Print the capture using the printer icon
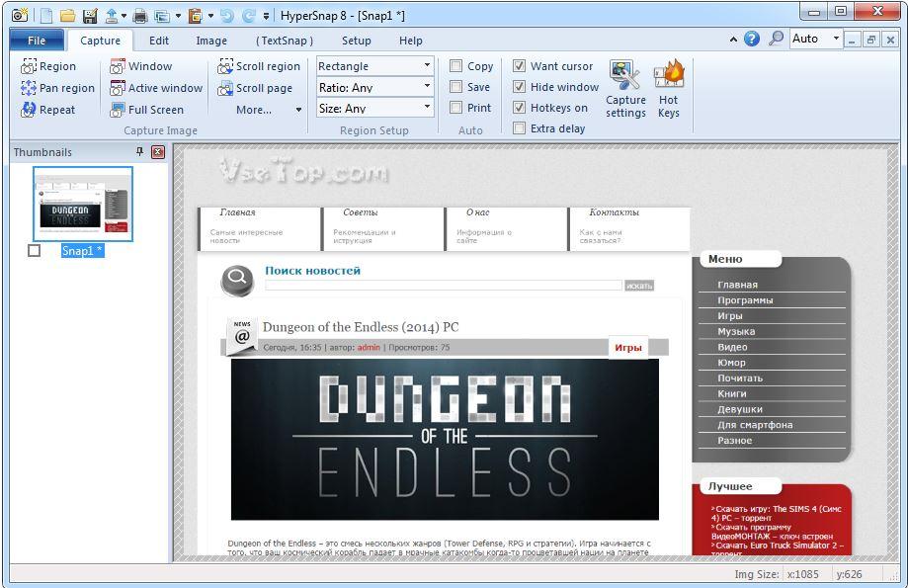The width and height of the screenshot is (908, 588). click(140, 16)
